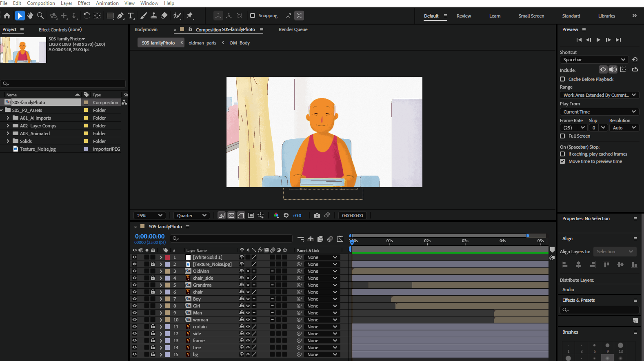Unlock the chair_side layer
The image size is (644, 361).
pos(153,278)
